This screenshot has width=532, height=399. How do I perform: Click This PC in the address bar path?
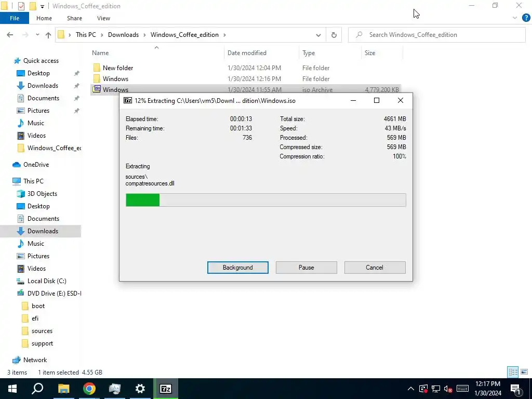tap(86, 35)
